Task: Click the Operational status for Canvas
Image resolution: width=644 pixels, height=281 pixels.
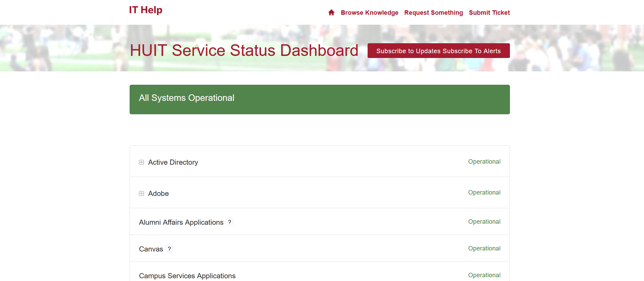Action: [x=484, y=248]
